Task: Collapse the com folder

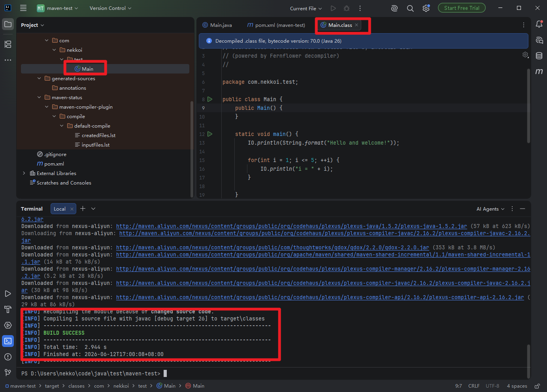Action: coord(47,40)
